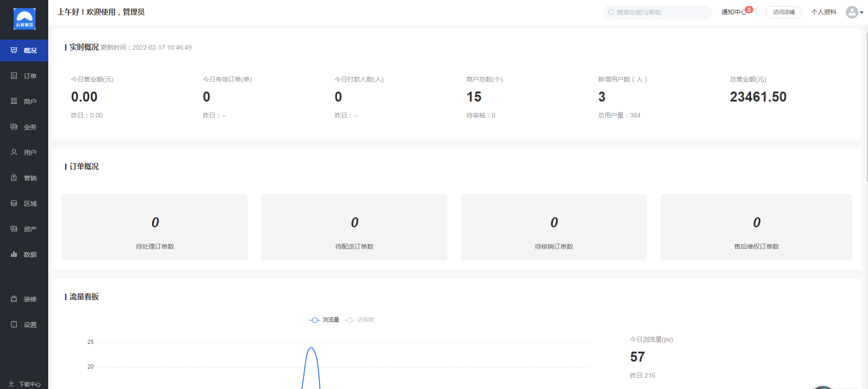This screenshot has width=868, height=389.
Task: Navigate to the 用户 menu label
Action: pos(30,153)
